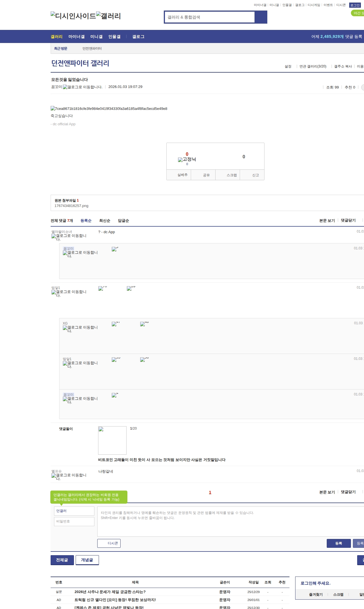Open attachment 1767434816257.png link
The width and height of the screenshot is (364, 609).
click(71, 206)
